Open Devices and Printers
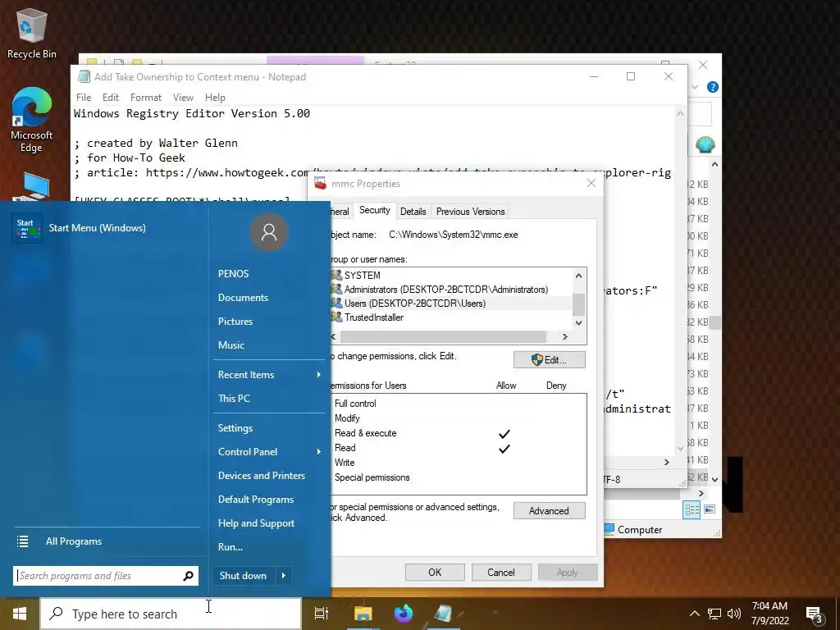Screen dimensions: 840x630 click(262, 476)
